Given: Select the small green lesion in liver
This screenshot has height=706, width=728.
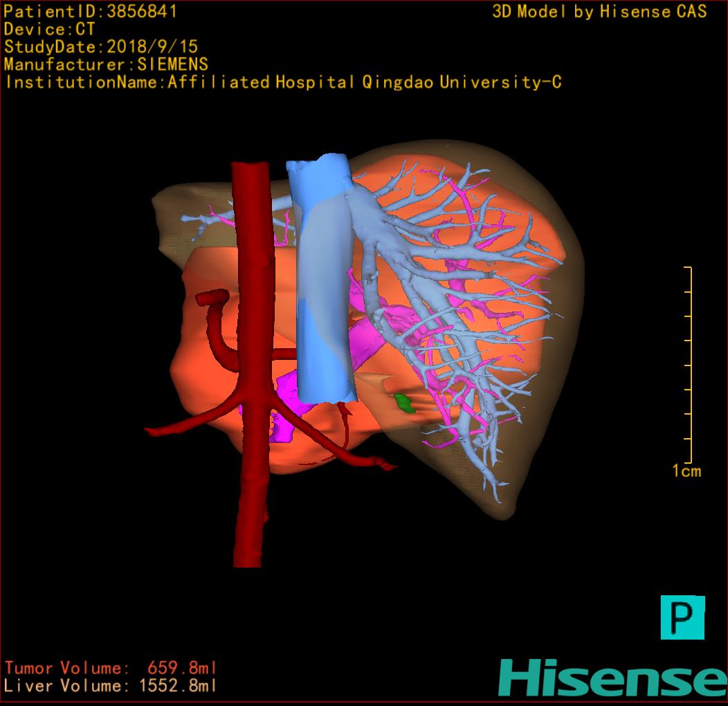Looking at the screenshot, I should [x=405, y=403].
